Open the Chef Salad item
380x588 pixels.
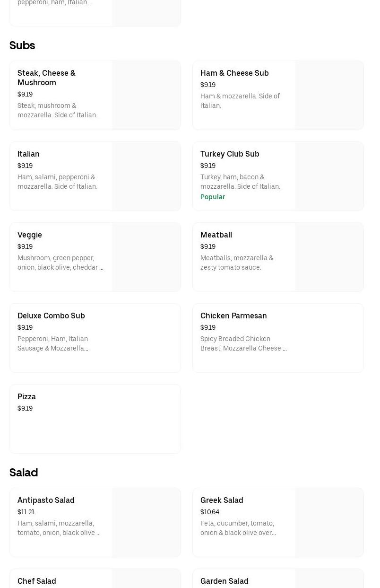(x=37, y=581)
